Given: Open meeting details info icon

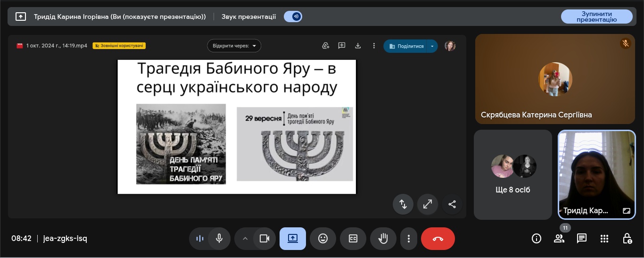Looking at the screenshot, I should click(537, 238).
